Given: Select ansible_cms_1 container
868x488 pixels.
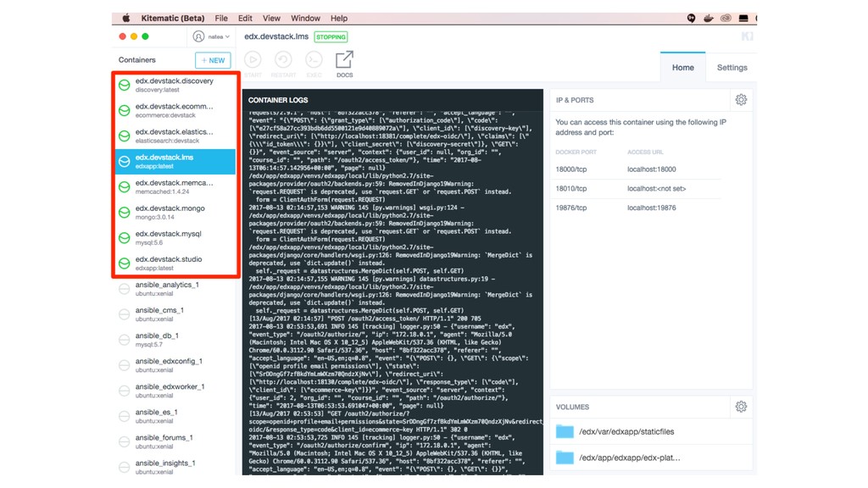Looking at the screenshot, I should (x=175, y=314).
